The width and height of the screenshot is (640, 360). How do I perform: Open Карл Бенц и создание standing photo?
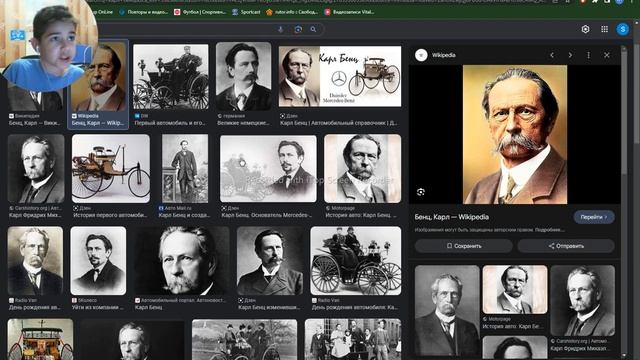[185, 169]
